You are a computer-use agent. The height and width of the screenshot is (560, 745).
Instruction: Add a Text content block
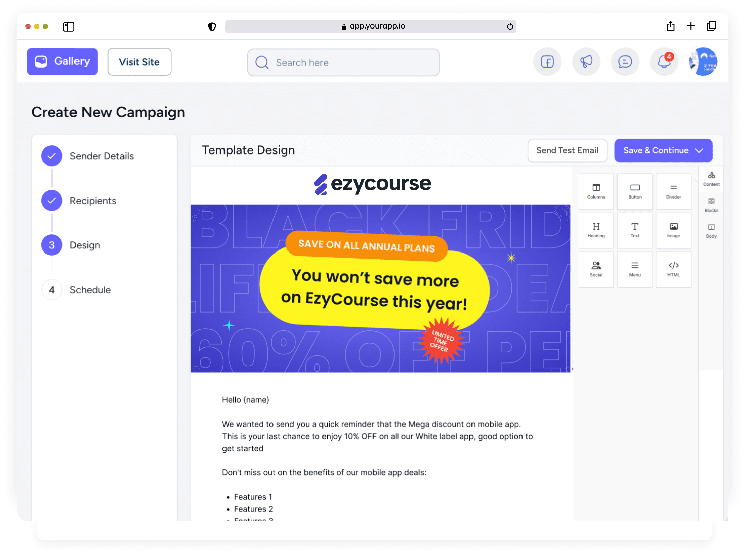635,231
